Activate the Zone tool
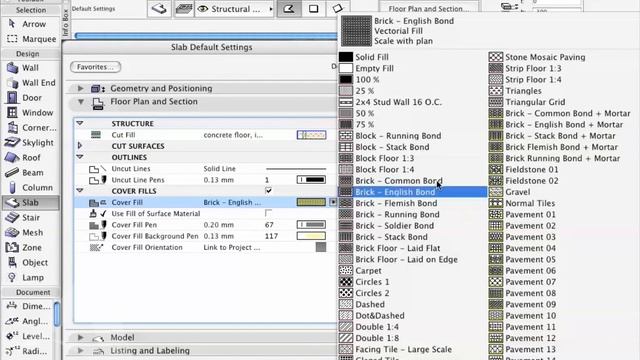 30,247
